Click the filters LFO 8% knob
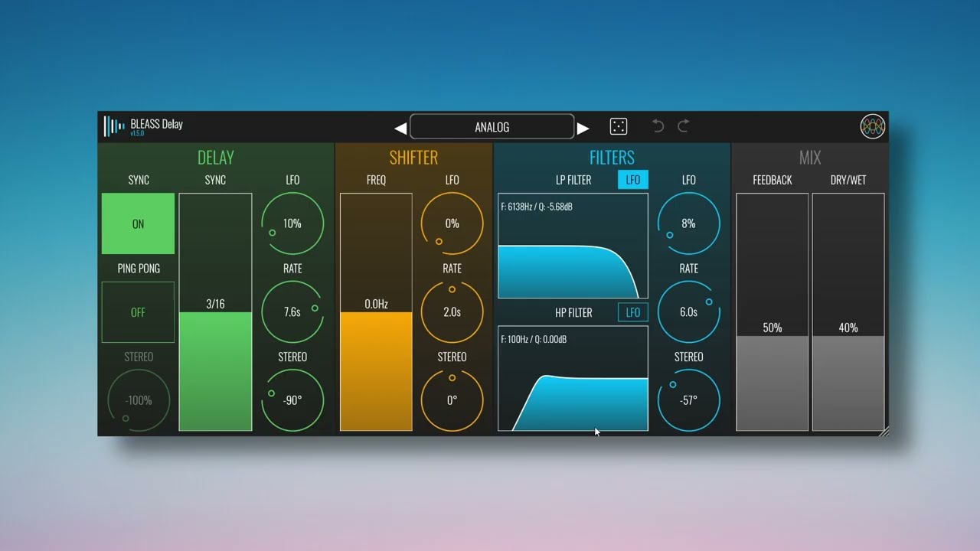 coord(689,223)
